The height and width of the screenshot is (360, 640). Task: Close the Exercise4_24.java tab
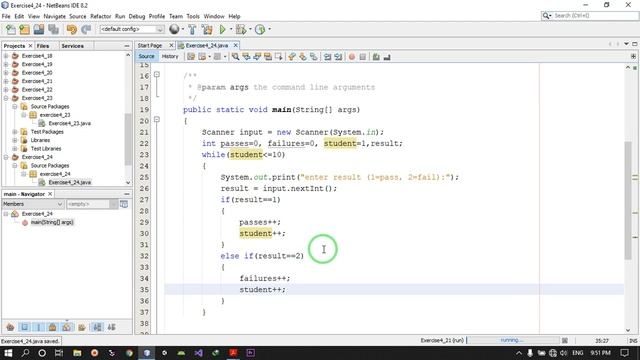[x=236, y=45]
